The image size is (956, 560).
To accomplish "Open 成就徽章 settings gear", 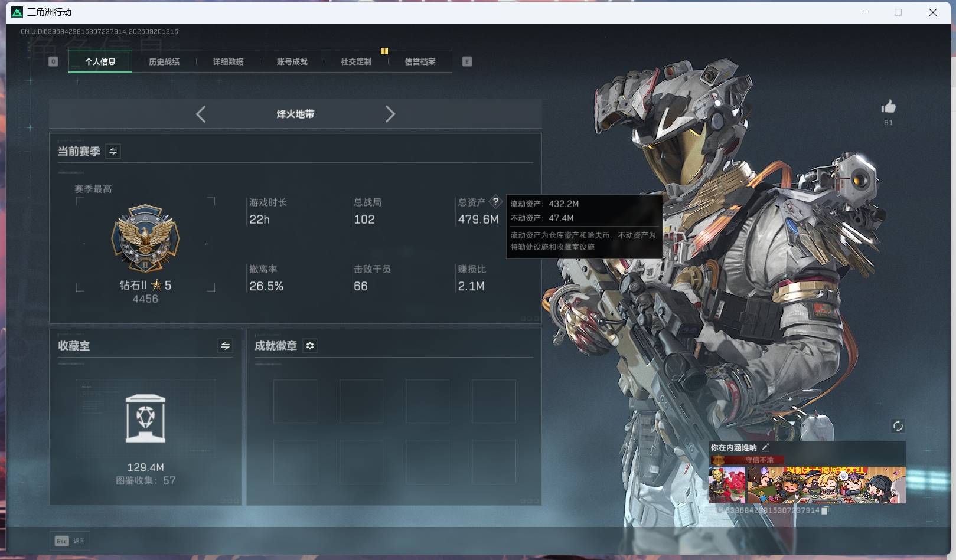I will (310, 346).
